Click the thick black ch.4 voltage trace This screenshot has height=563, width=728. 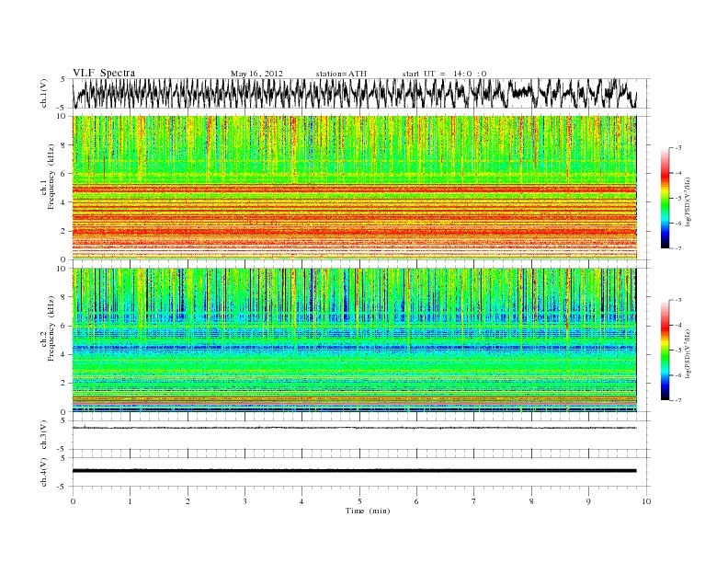(354, 471)
